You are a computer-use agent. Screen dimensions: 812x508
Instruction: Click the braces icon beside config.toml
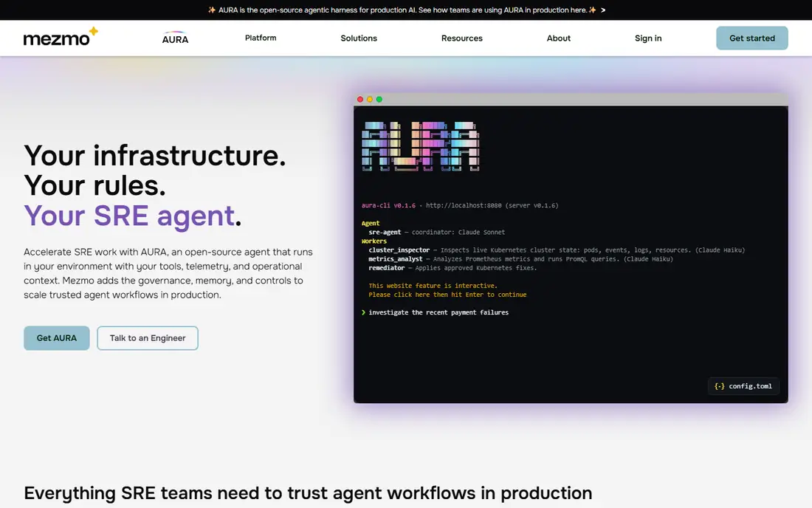click(719, 386)
